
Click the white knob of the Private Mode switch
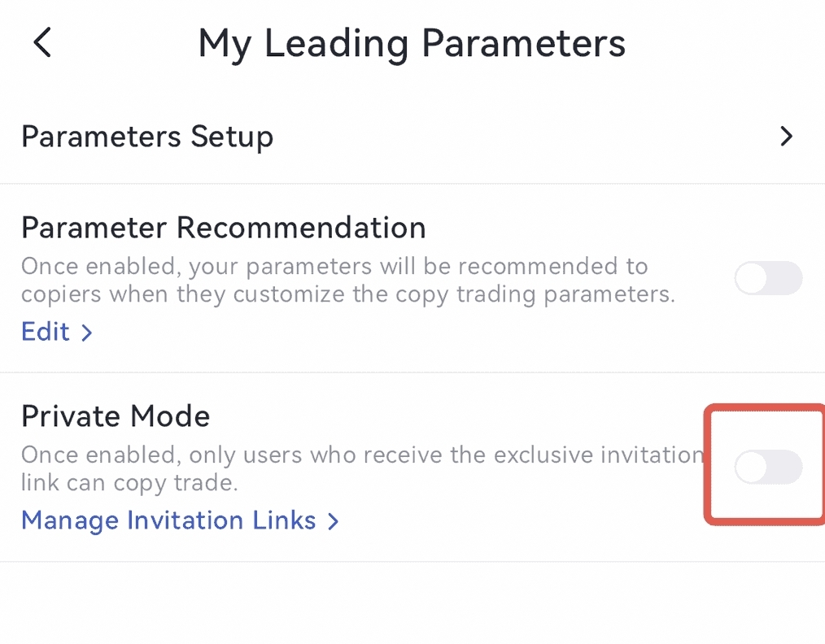click(752, 468)
